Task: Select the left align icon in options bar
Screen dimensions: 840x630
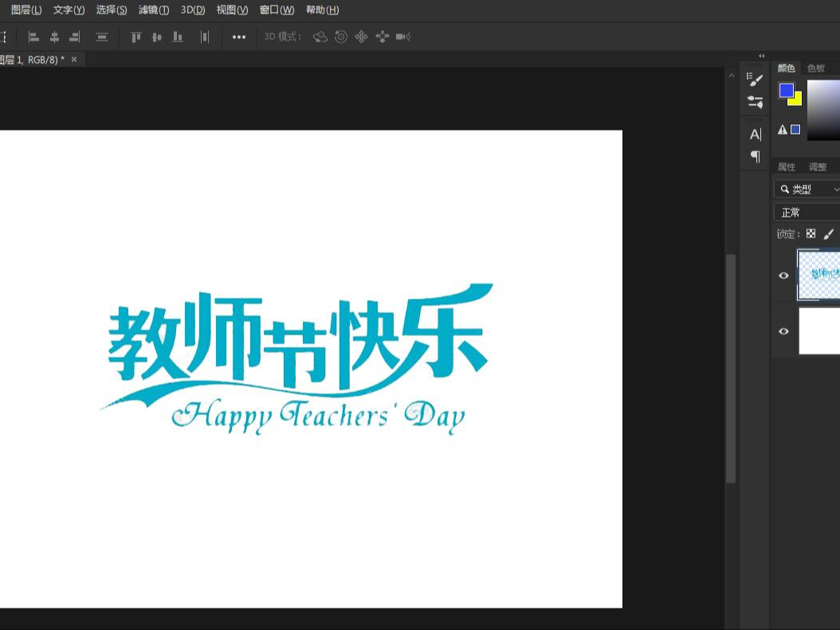Action: 33,37
